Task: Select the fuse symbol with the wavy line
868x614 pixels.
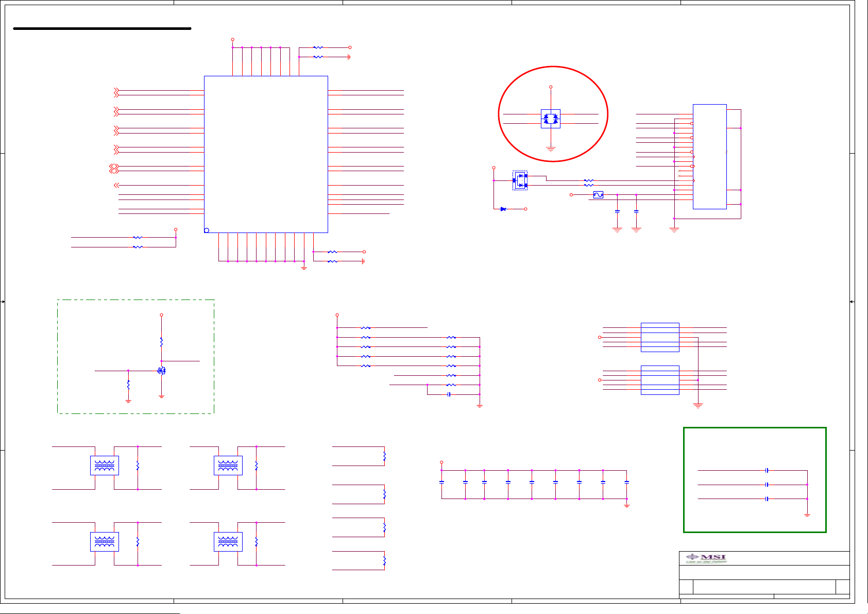Action: click(x=598, y=195)
